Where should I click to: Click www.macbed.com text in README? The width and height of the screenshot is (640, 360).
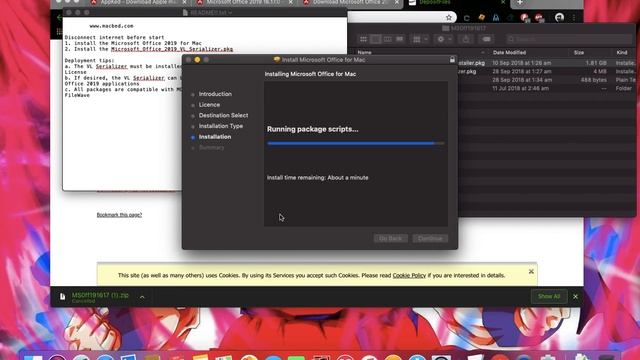coord(111,26)
